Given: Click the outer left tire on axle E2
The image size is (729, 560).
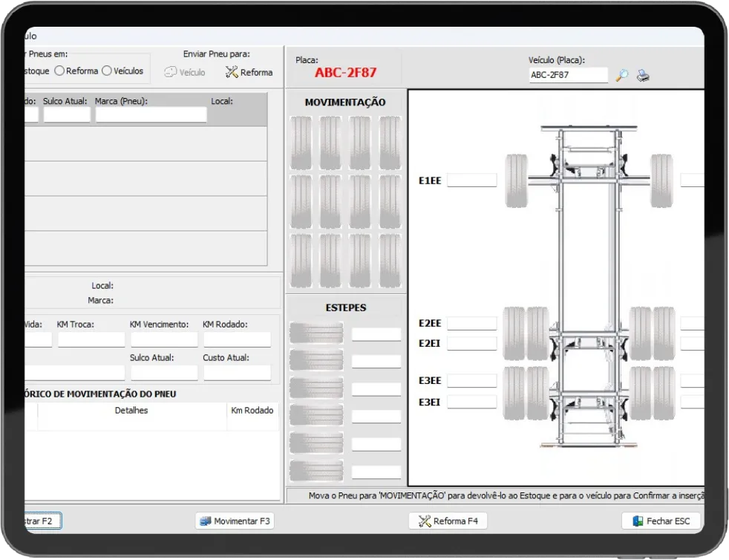Looking at the screenshot, I should (514, 333).
